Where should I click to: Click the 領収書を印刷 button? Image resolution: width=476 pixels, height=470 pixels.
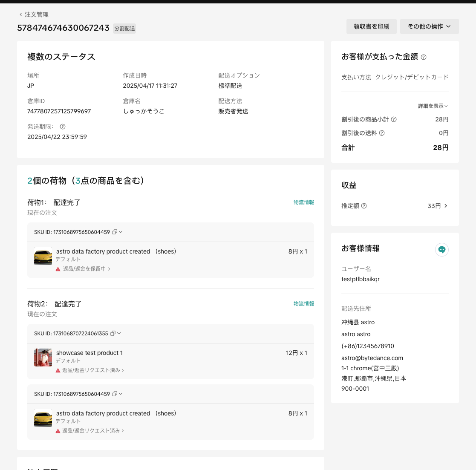click(x=371, y=26)
